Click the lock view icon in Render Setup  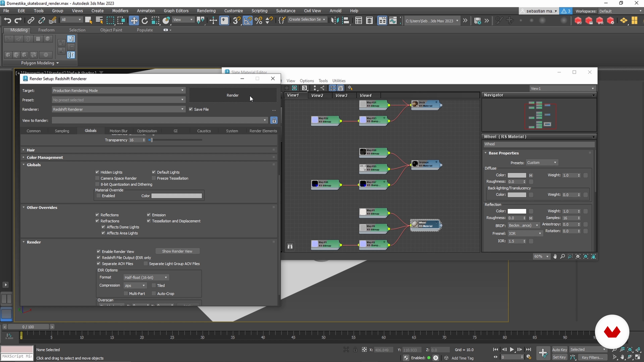[x=274, y=120]
